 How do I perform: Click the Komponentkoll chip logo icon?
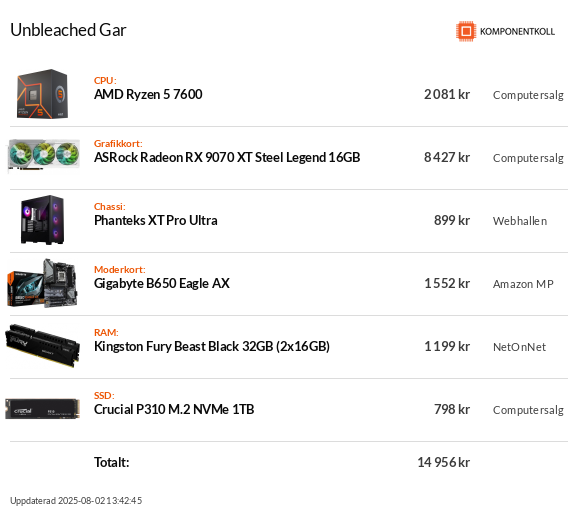click(x=466, y=31)
